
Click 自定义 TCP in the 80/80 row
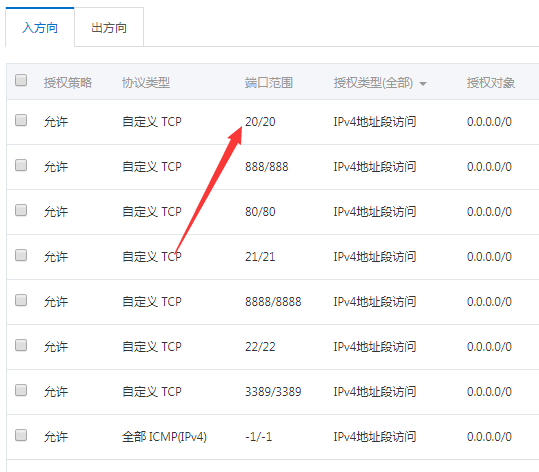(152, 212)
